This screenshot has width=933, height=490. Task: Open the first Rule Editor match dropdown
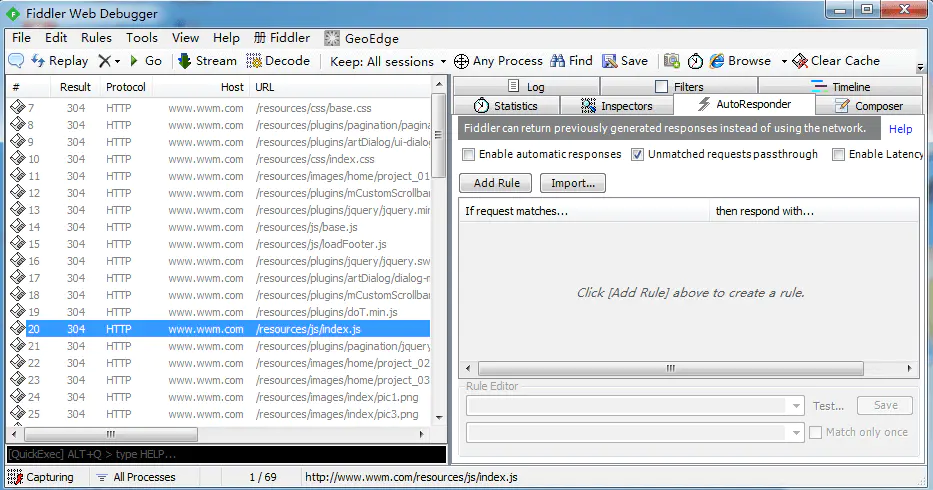coord(796,406)
